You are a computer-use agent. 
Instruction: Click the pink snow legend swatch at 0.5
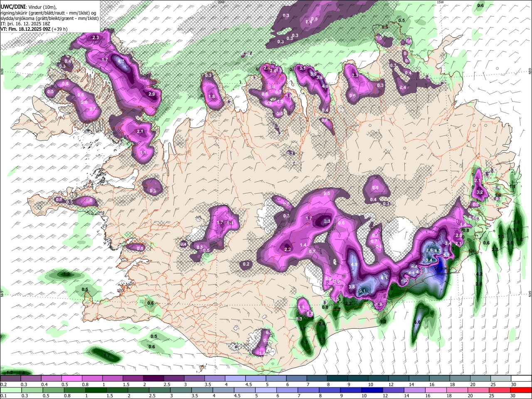pyautogui.click(x=71, y=379)
